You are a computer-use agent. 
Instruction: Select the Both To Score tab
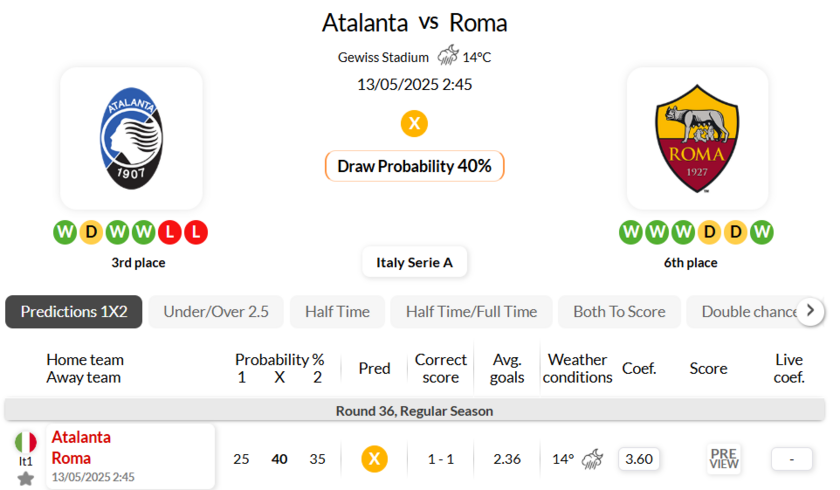(619, 312)
